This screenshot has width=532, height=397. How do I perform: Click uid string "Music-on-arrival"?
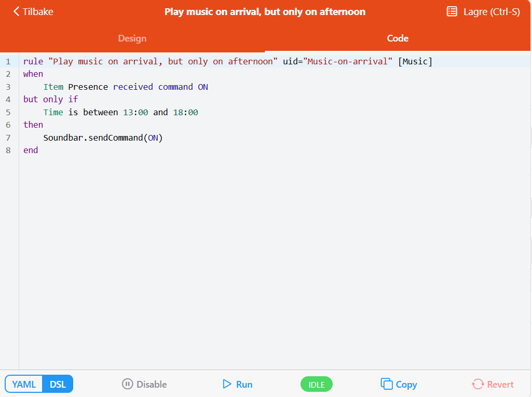point(348,61)
